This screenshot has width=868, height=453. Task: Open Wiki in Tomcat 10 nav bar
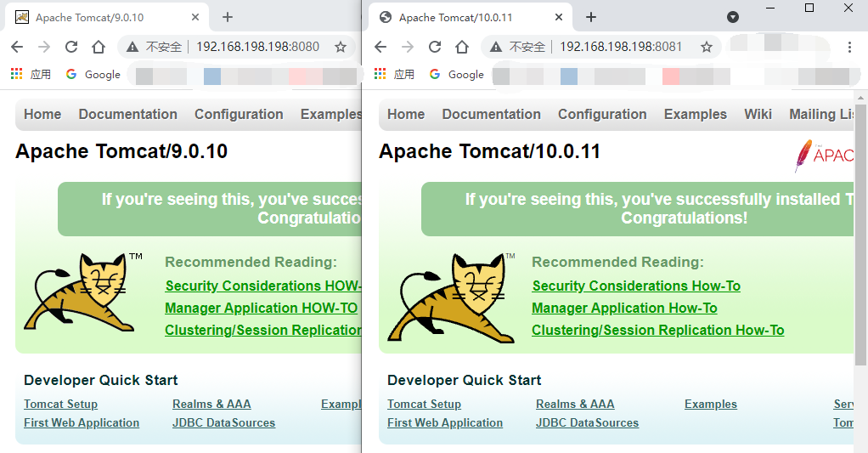point(758,114)
